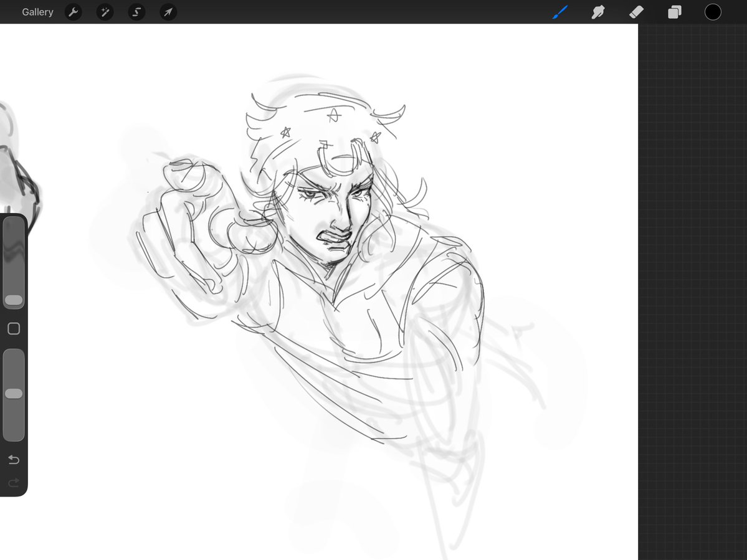Open the Adjustments magic wand menu

[x=105, y=12]
